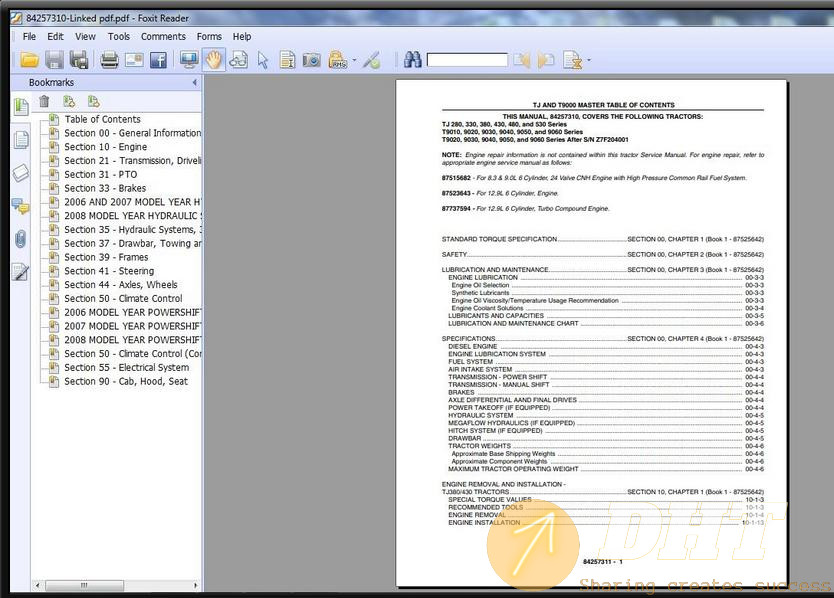The image size is (834, 598).
Task: Click the pen sign document icon
Action: tap(372, 60)
